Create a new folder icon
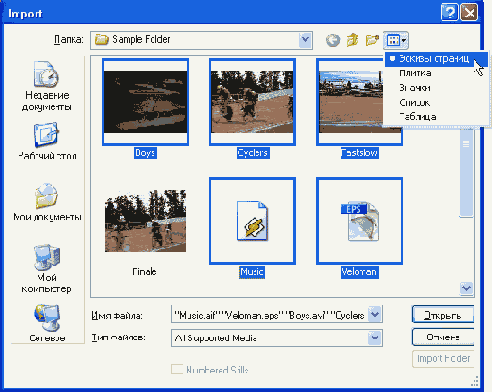This screenshot has width=492, height=392. click(372, 40)
